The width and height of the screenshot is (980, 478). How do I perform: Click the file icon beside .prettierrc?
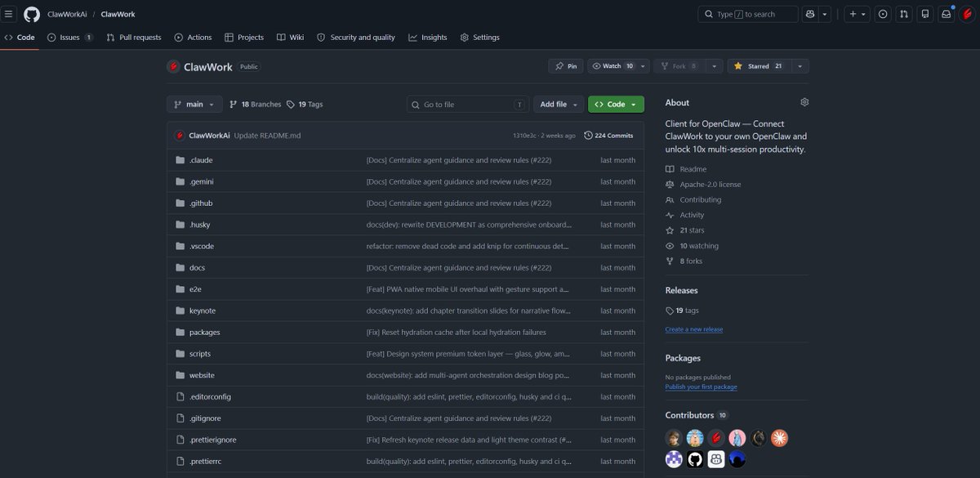(180, 461)
